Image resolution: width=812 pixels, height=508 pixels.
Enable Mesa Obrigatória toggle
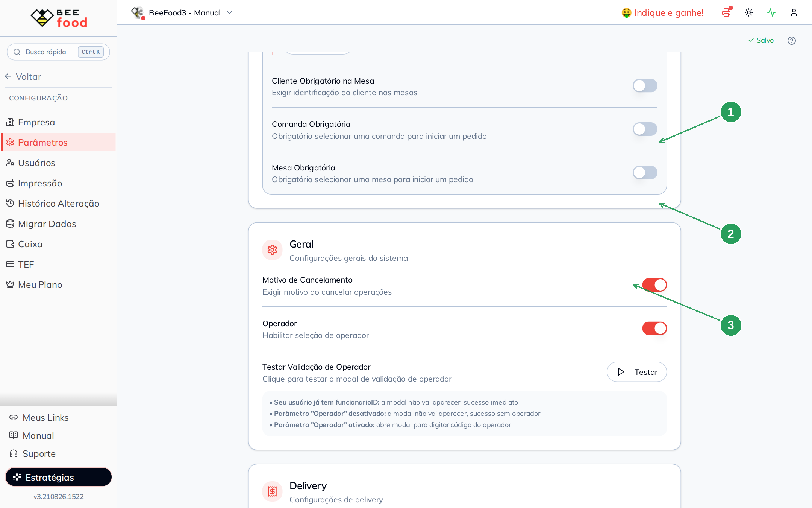point(645,173)
